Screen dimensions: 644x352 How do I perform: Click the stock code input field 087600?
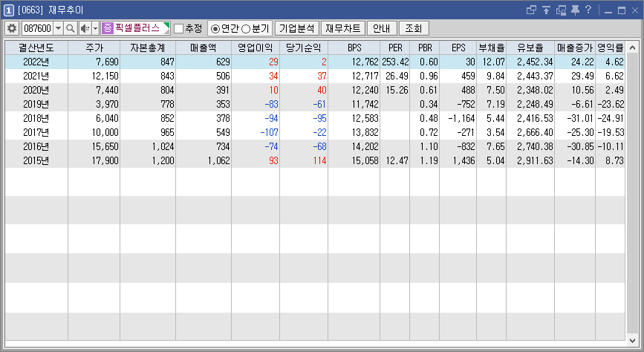pyautogui.click(x=37, y=28)
